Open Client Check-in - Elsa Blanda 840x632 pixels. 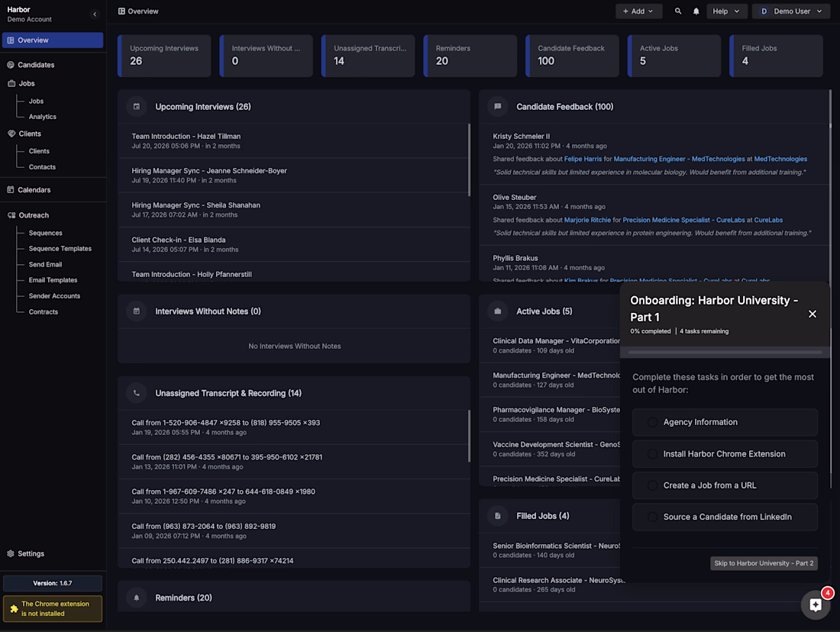coord(293,244)
